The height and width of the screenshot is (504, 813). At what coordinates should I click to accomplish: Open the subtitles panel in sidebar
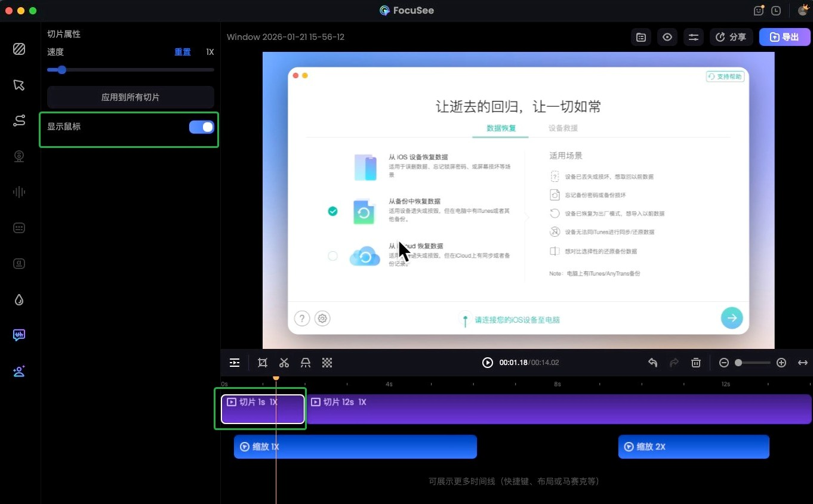point(19,228)
